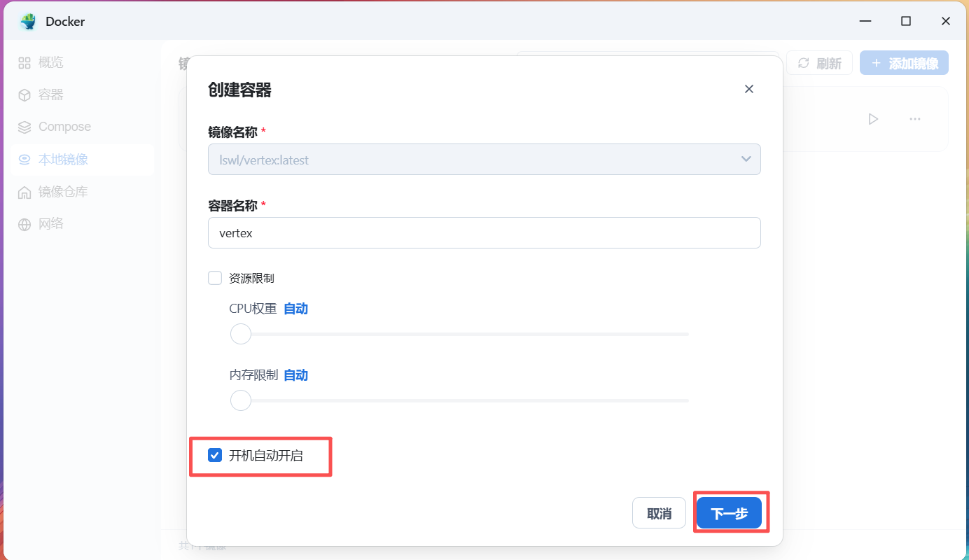Click the play icon to run image
The image size is (969, 560).
point(873,119)
